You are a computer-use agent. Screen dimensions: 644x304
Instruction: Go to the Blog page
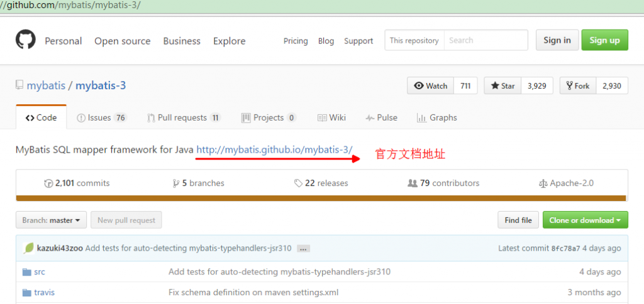pyautogui.click(x=326, y=41)
